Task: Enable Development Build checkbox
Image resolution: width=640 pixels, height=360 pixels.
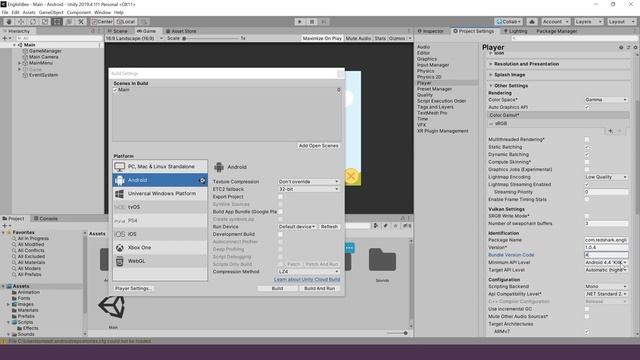Action: pos(280,234)
